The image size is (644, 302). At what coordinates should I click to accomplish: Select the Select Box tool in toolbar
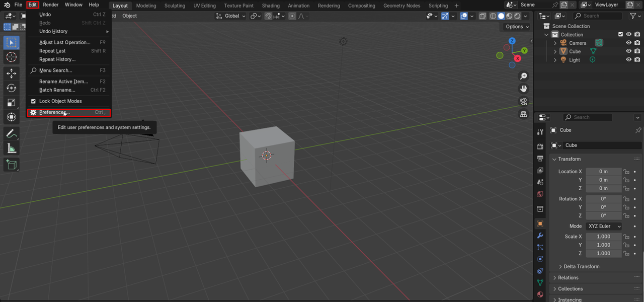11,42
